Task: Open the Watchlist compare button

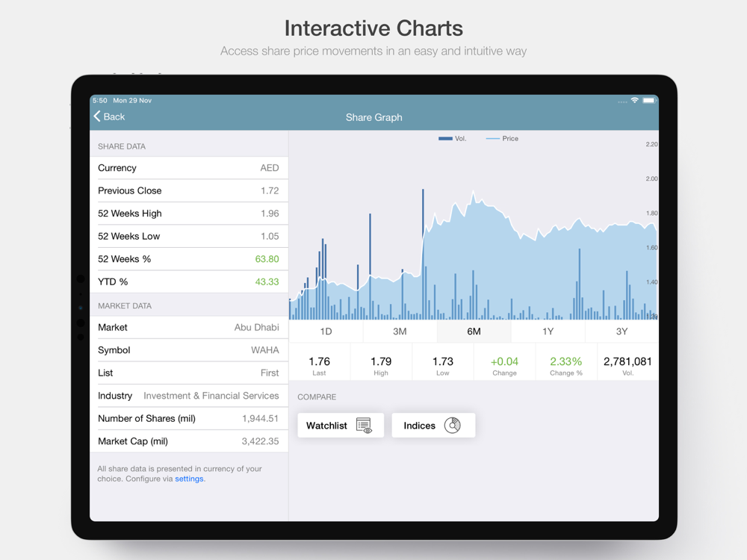Action: (x=341, y=426)
